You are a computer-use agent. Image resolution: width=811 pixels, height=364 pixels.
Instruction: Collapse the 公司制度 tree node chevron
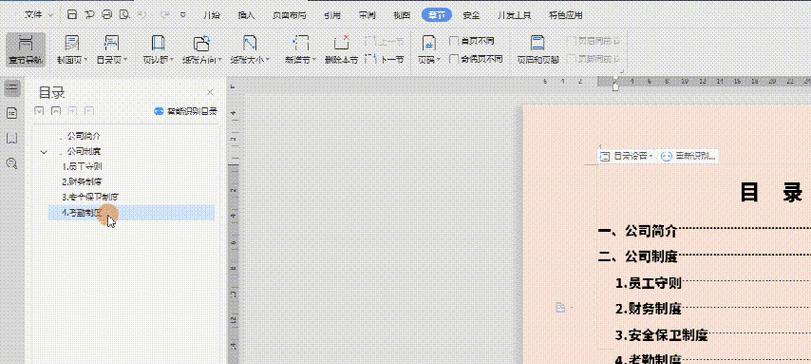click(44, 152)
